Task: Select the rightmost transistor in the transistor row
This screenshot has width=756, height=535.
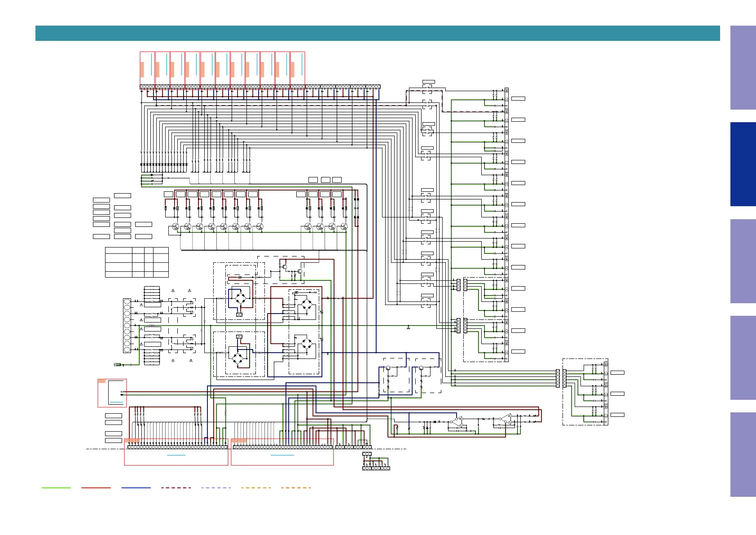Action: [x=344, y=227]
